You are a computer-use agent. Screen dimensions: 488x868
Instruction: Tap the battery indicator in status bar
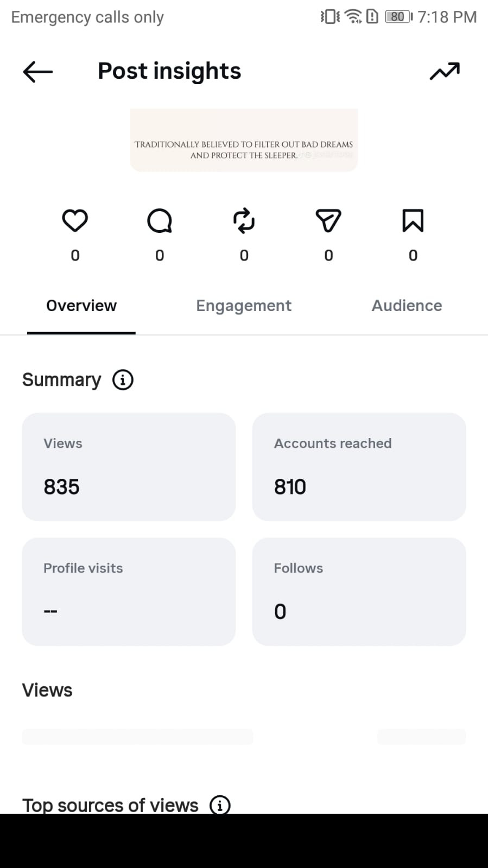(x=398, y=17)
